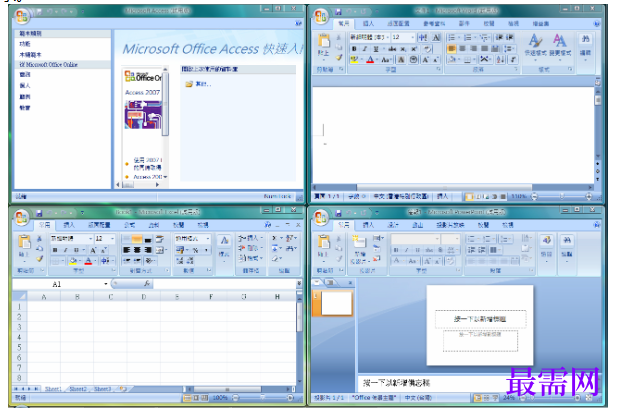This screenshot has width=618, height=413.
Task: Toggle strikethrough in the Word ribbon
Action: click(x=392, y=49)
